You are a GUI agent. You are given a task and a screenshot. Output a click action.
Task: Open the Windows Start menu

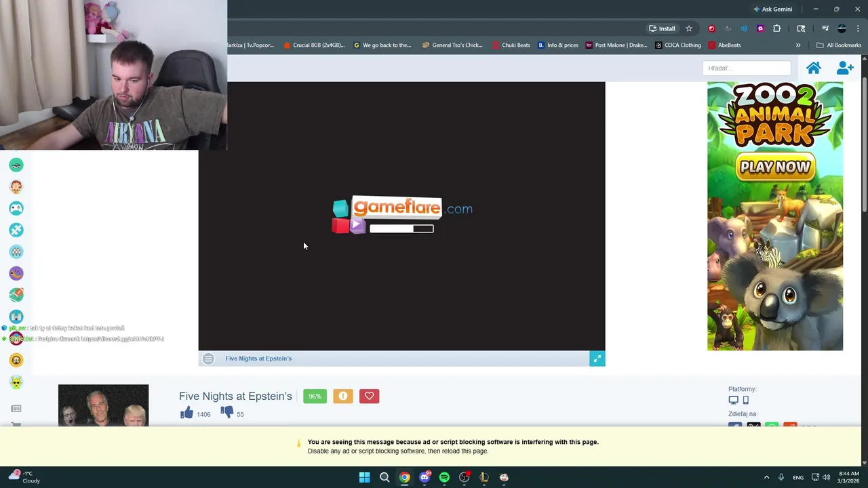coord(364,477)
